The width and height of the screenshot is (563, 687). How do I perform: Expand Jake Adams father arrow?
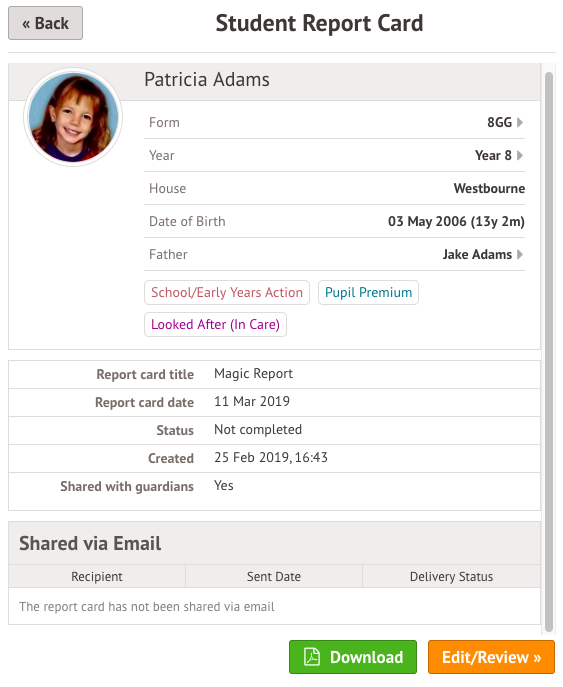coord(520,254)
